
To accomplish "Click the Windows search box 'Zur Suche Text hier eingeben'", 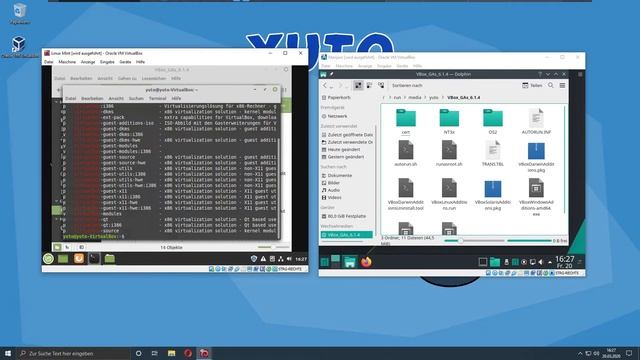I will click(73, 353).
